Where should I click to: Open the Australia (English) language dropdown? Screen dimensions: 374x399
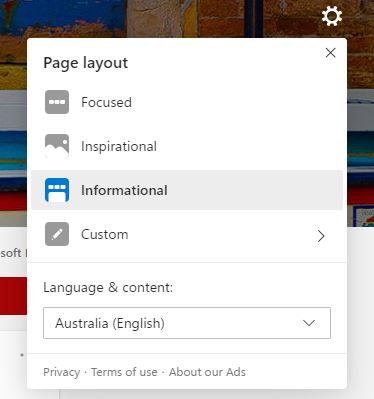coord(187,323)
